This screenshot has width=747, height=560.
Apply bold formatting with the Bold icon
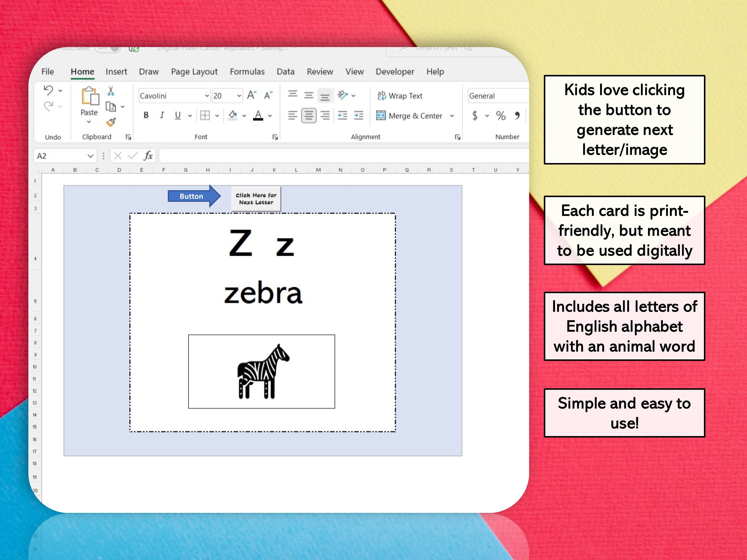[x=146, y=115]
